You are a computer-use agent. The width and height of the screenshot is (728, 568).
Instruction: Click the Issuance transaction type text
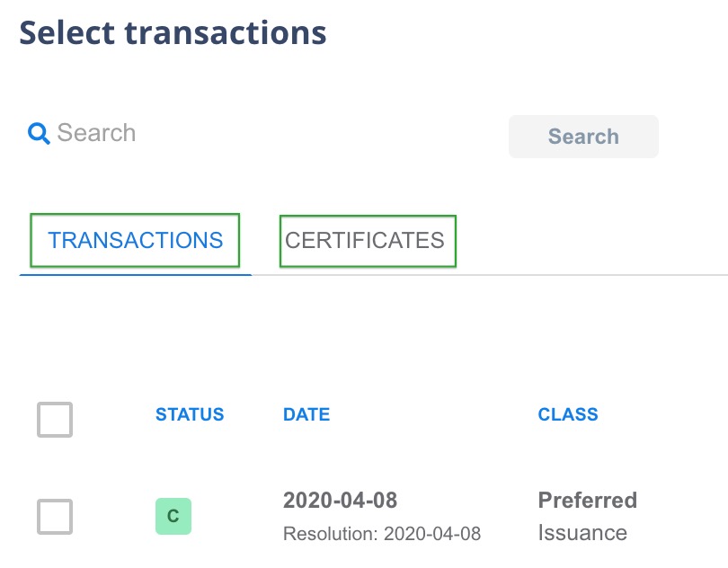point(582,533)
